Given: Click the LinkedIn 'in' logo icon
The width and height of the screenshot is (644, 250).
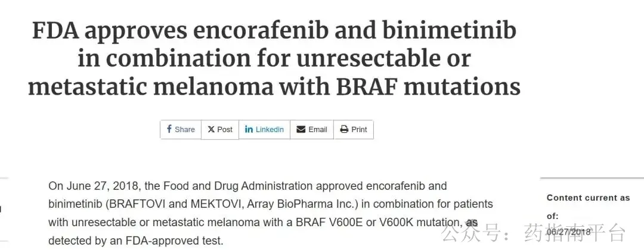Looking at the screenshot, I should 249,130.
